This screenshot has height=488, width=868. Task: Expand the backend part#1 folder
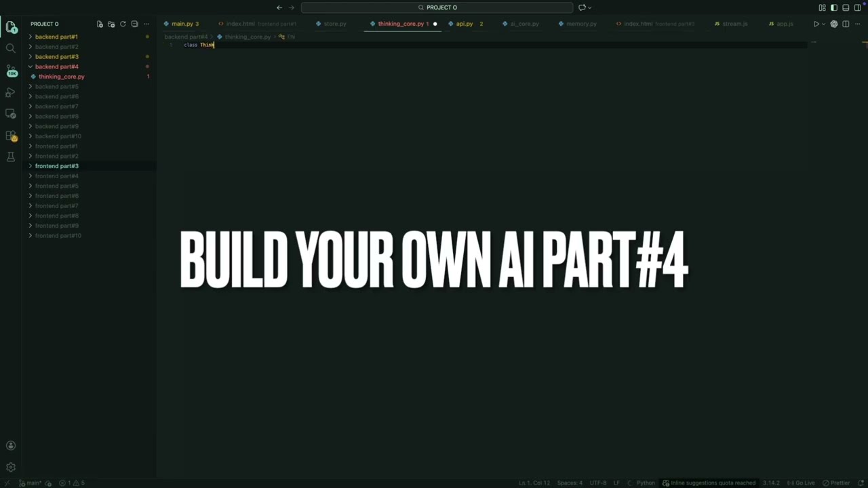(56, 37)
